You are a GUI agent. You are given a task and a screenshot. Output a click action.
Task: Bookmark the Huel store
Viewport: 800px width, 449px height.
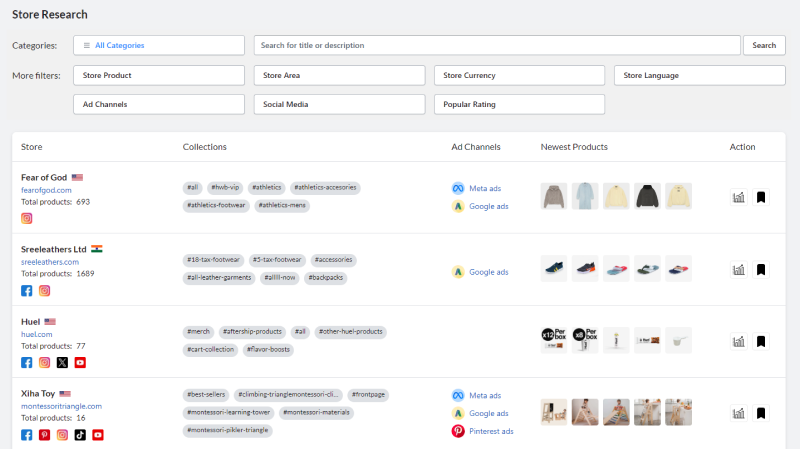click(x=761, y=341)
